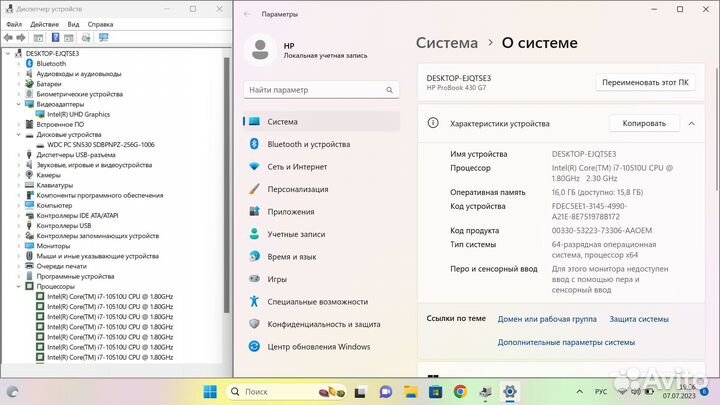Click the Settings back arrow button

247,14
